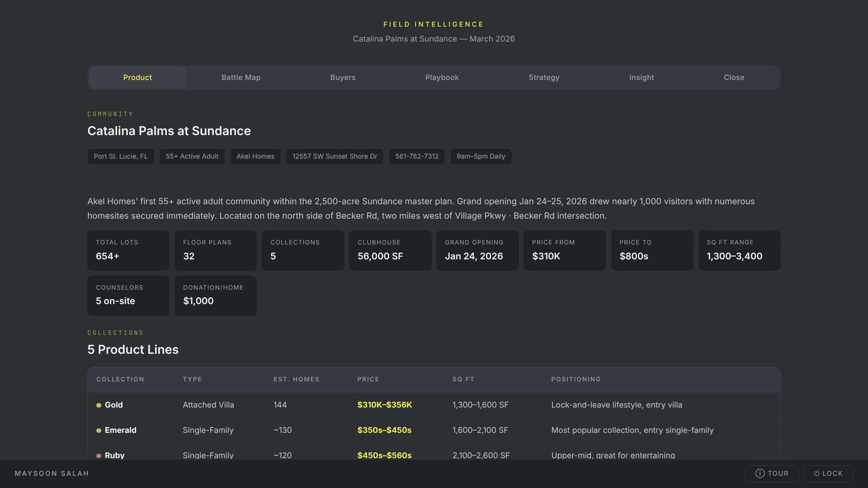Click the info icon in the Tour button
Screen dimensions: 868x488
tap(760, 474)
